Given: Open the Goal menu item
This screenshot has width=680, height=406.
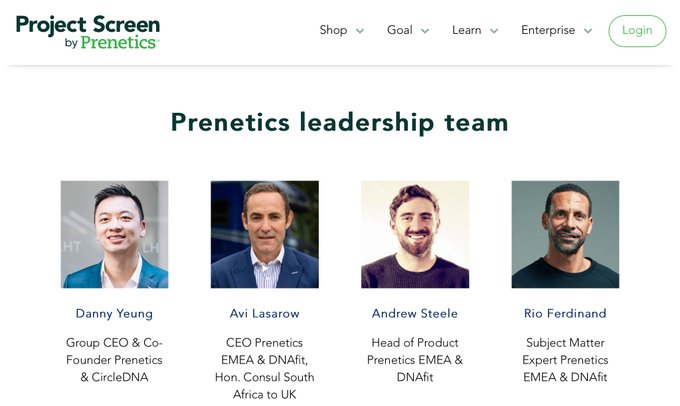Looking at the screenshot, I should coord(399,30).
